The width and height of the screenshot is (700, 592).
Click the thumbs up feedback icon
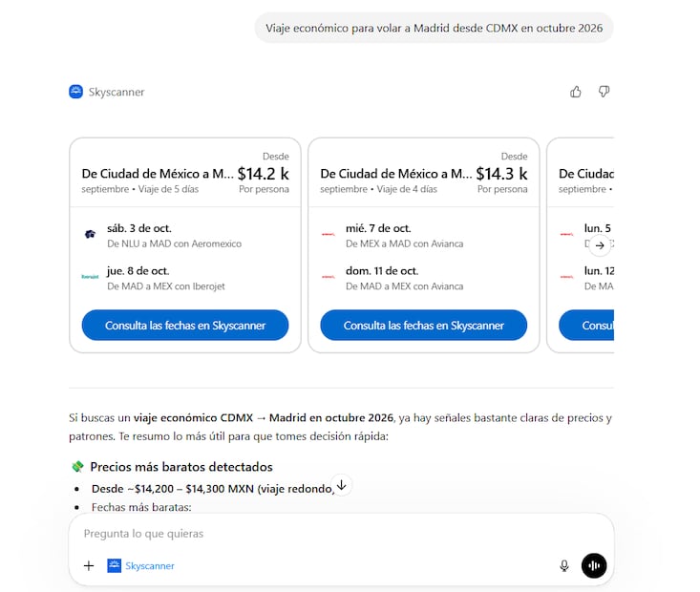(x=576, y=92)
